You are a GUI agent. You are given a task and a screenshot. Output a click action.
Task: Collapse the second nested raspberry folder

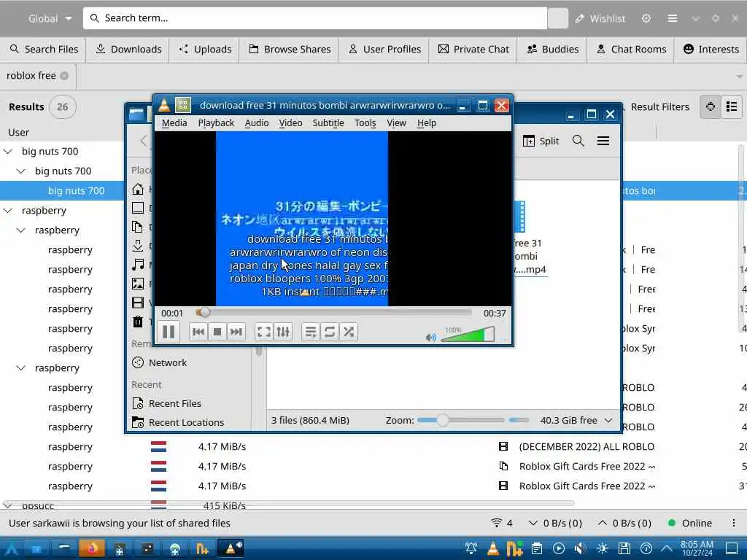(x=21, y=368)
